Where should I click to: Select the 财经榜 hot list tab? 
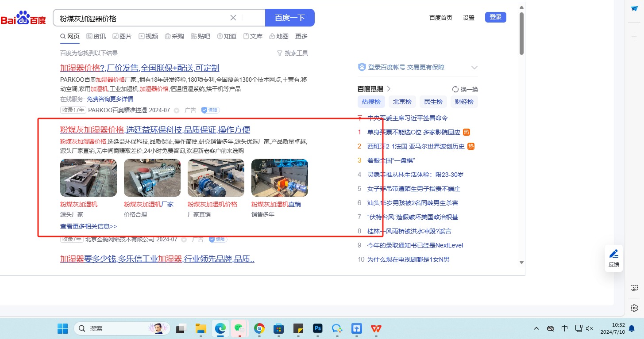[x=464, y=102]
